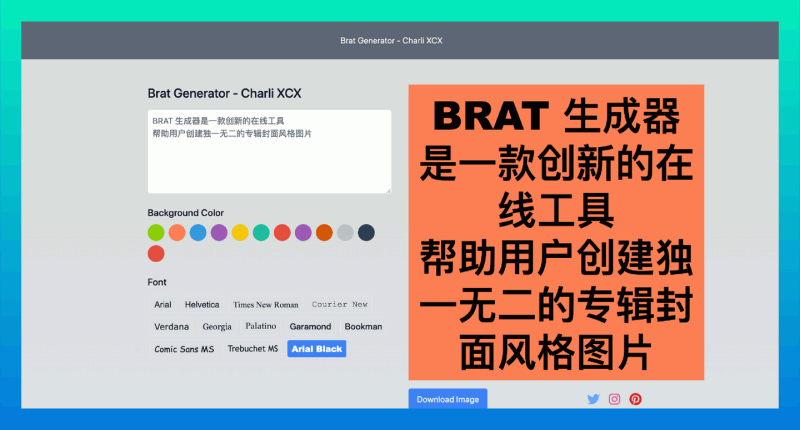The image size is (800, 430).
Task: Click the orange BRAT cover preview image
Action: (x=556, y=232)
